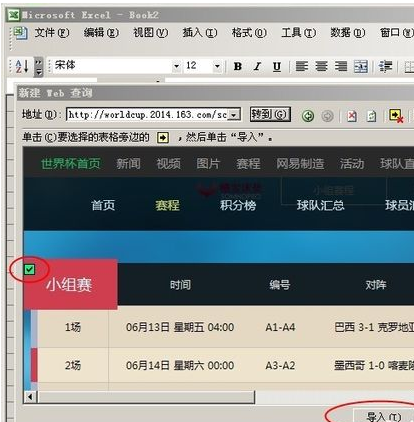Click the 1场 row label
The height and width of the screenshot is (422, 414).
[x=73, y=327]
